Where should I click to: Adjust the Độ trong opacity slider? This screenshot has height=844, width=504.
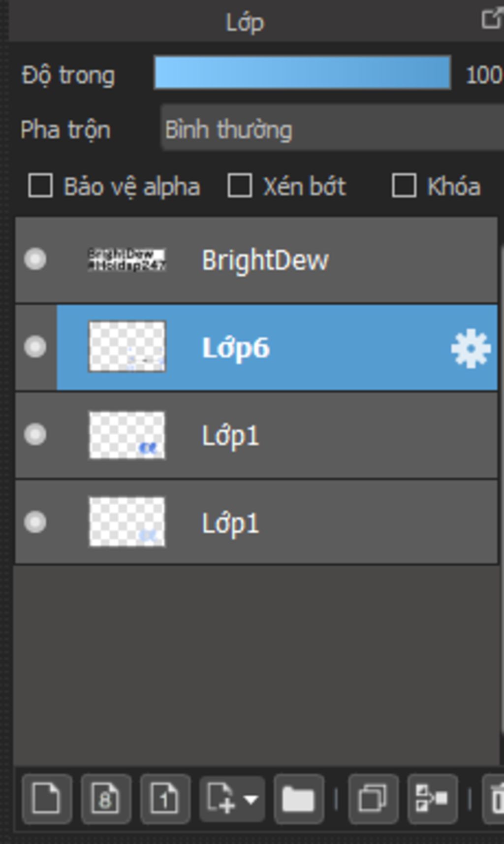point(302,73)
